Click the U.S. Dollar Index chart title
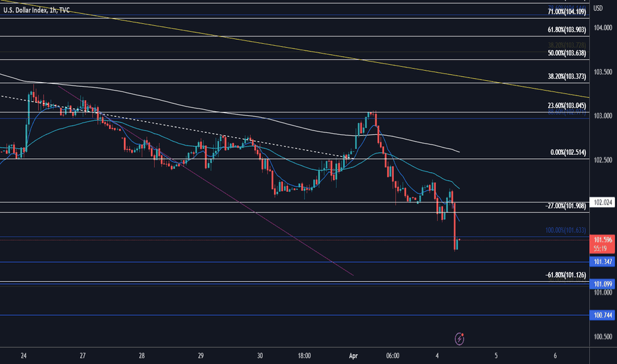 pos(36,10)
